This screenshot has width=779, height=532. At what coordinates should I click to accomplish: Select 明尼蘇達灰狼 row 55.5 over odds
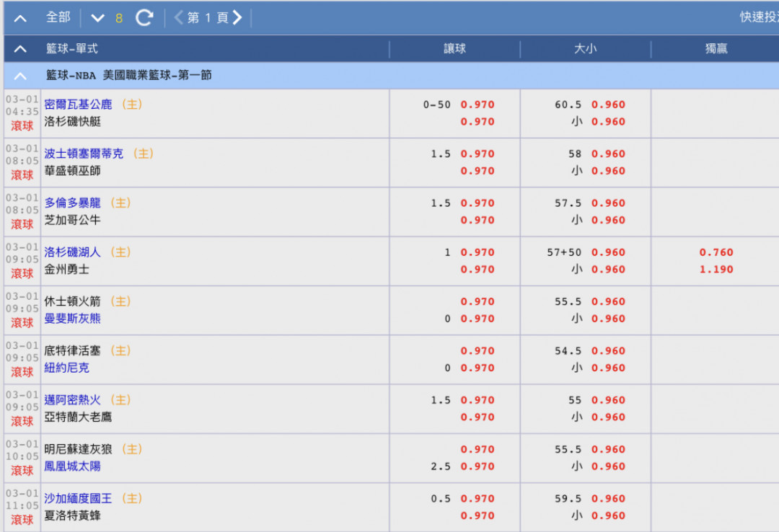click(608, 449)
